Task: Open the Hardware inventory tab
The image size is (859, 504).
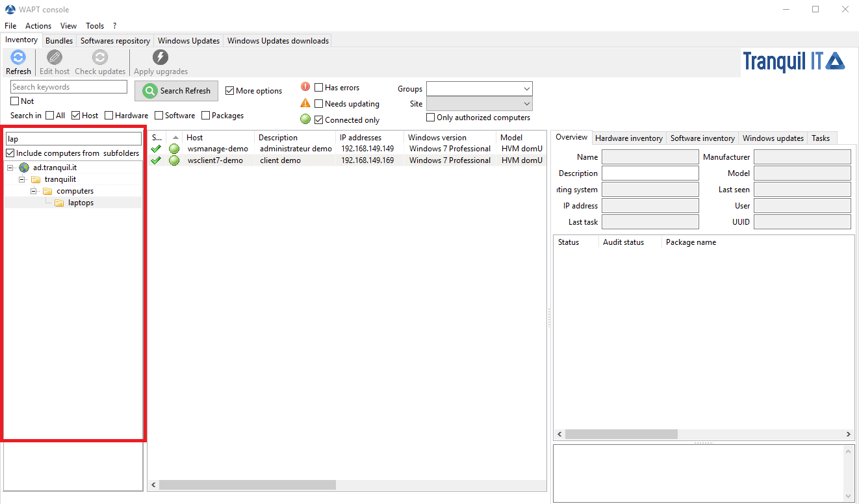Action: tap(629, 138)
